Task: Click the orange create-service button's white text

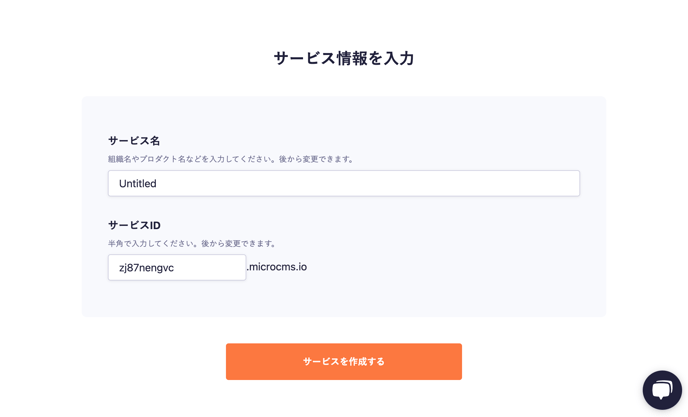Action: click(x=344, y=361)
